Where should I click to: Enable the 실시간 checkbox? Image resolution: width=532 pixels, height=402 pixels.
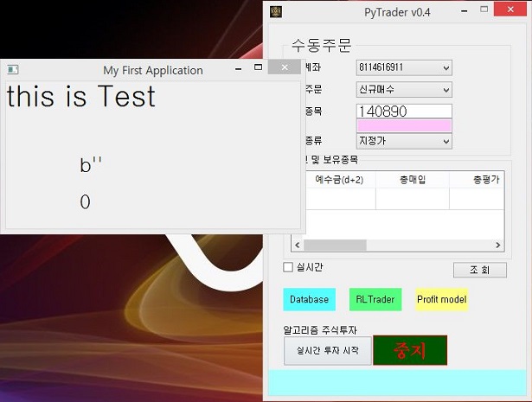(288, 267)
